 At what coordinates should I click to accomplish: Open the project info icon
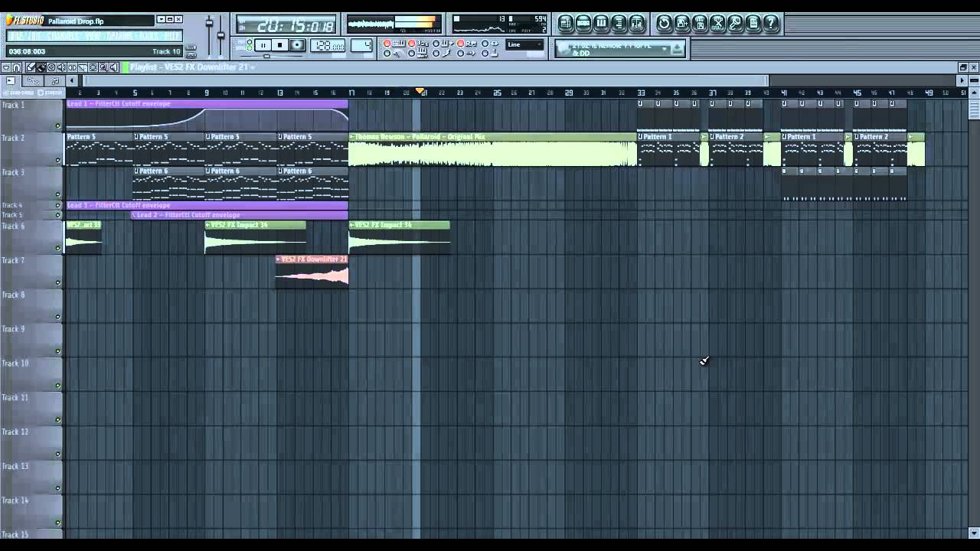[x=753, y=23]
